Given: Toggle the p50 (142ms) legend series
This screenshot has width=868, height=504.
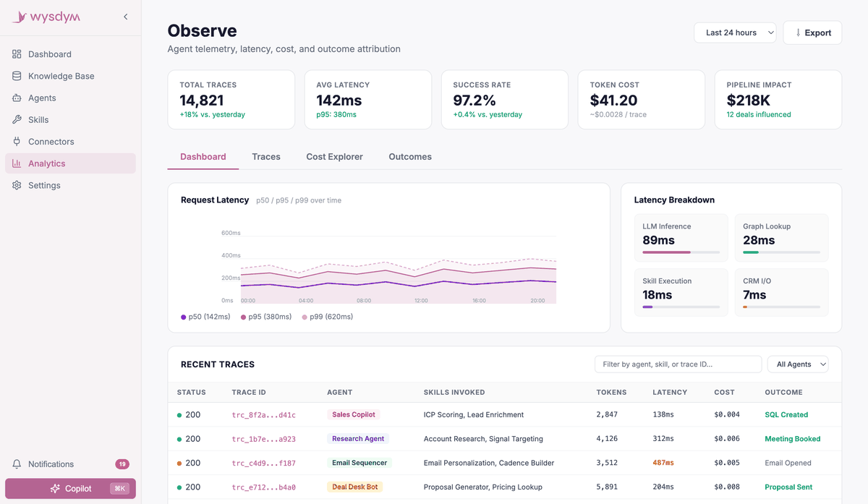Looking at the screenshot, I should (205, 317).
